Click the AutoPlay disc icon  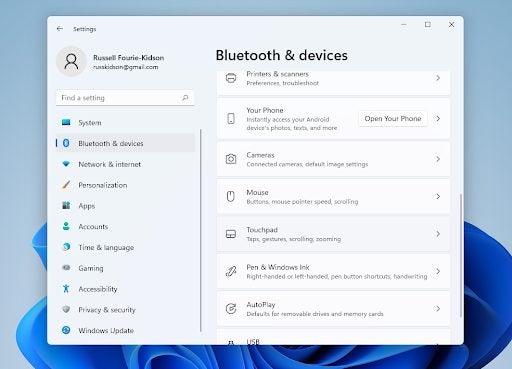(x=231, y=309)
